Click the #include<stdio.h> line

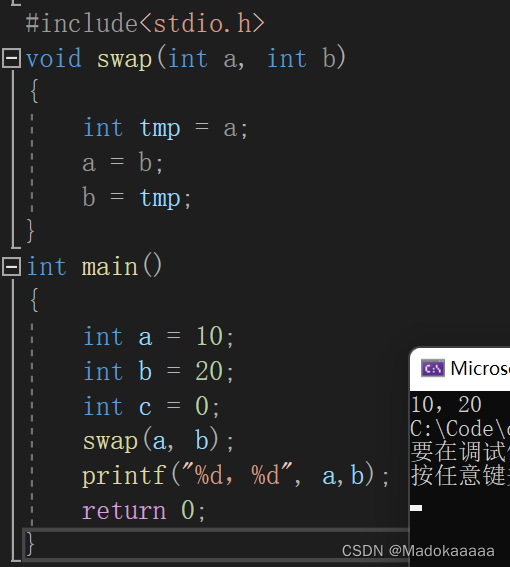point(145,24)
